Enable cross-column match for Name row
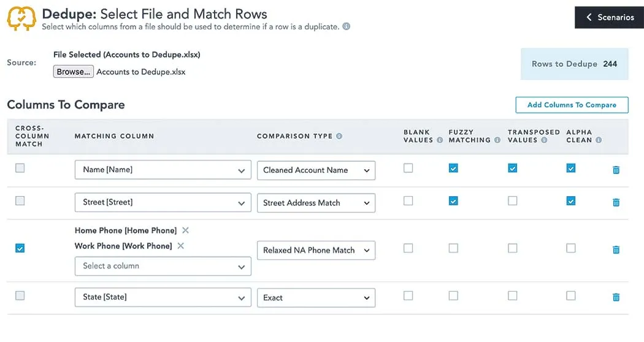Image resolution: width=644 pixels, height=342 pixels. click(20, 168)
